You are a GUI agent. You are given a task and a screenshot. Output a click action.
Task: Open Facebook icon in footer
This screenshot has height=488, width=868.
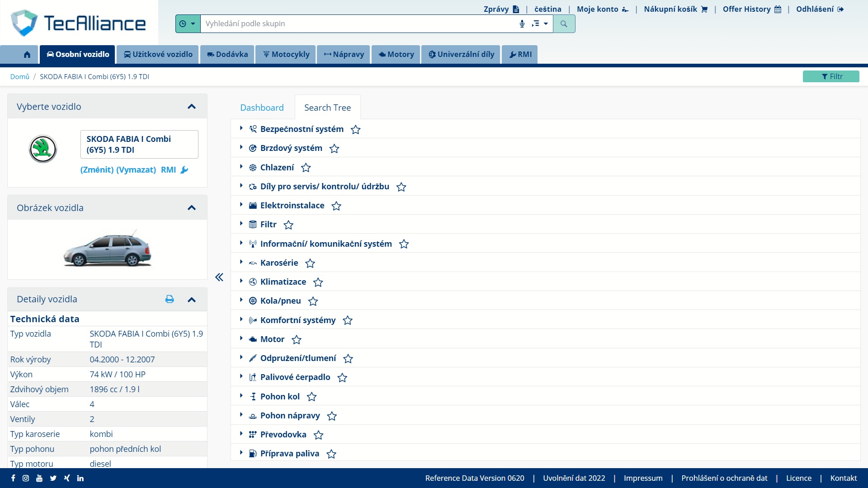click(x=13, y=478)
